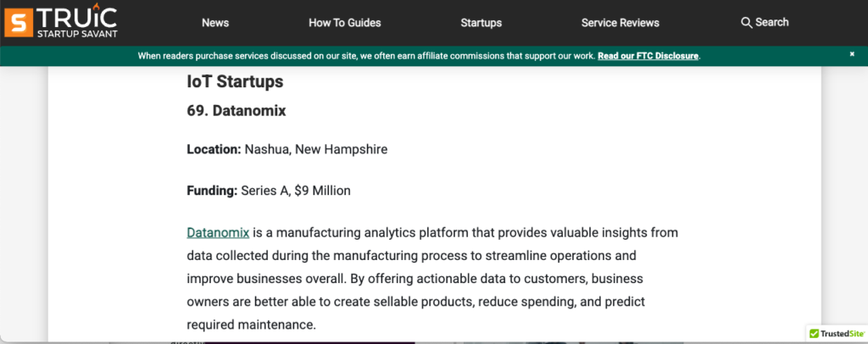The width and height of the screenshot is (868, 344).
Task: Click the 'required maintenance.' text line
Action: (x=251, y=325)
